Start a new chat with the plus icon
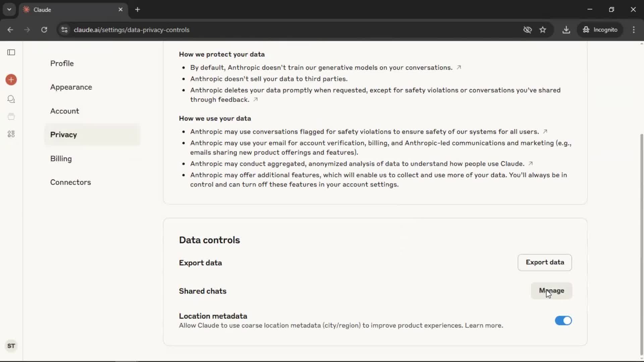Image resolution: width=644 pixels, height=362 pixels. click(x=11, y=80)
